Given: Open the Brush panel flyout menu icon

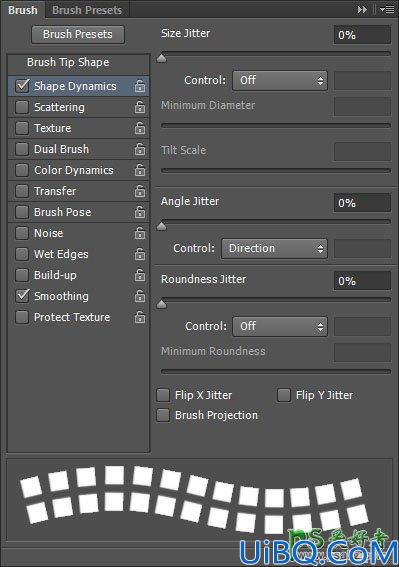Looking at the screenshot, I should pos(387,10).
